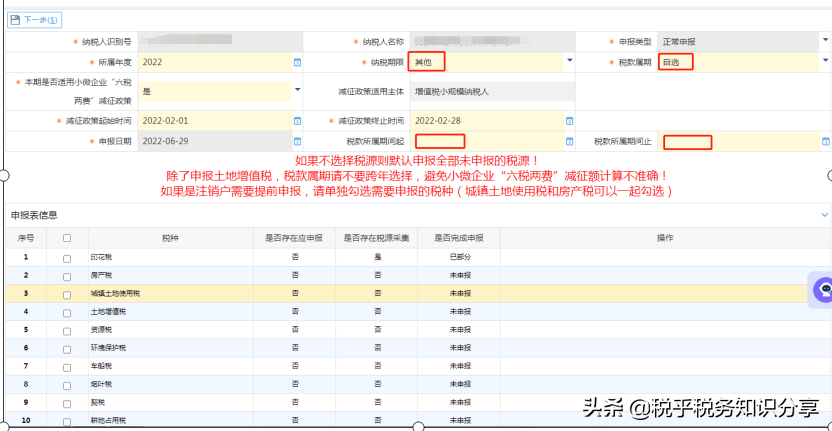Click the 操作 column header
832x431 pixels.
click(665, 238)
